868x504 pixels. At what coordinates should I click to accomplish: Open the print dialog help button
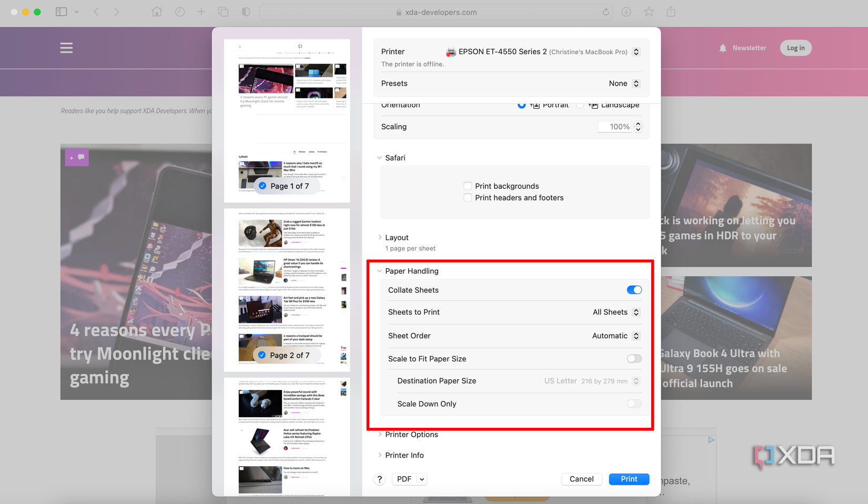click(380, 479)
